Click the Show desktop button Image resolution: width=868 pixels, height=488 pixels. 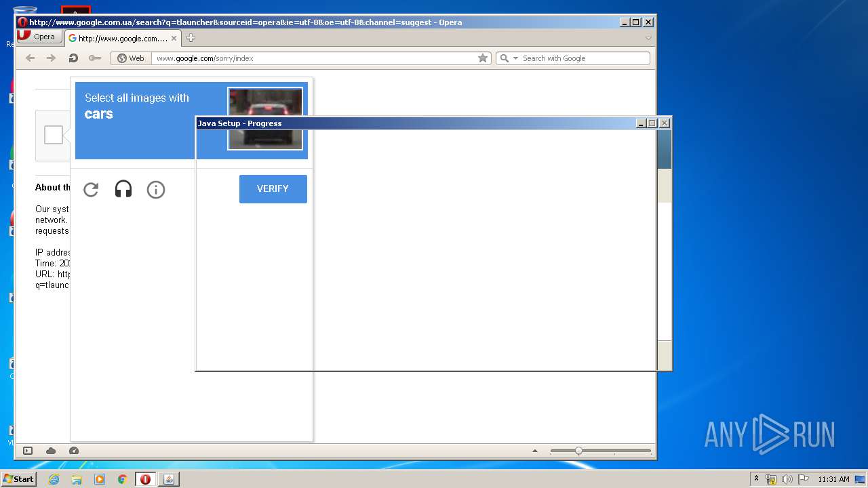[861, 479]
